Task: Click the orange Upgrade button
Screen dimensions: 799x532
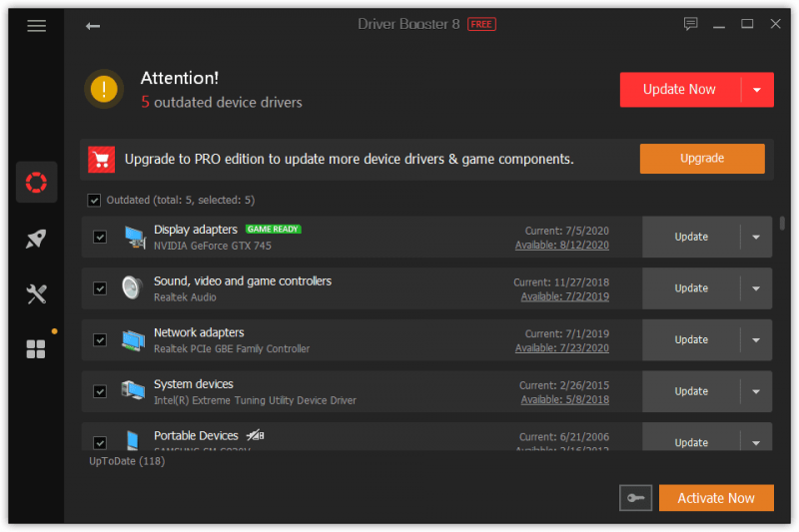Action: coord(702,159)
